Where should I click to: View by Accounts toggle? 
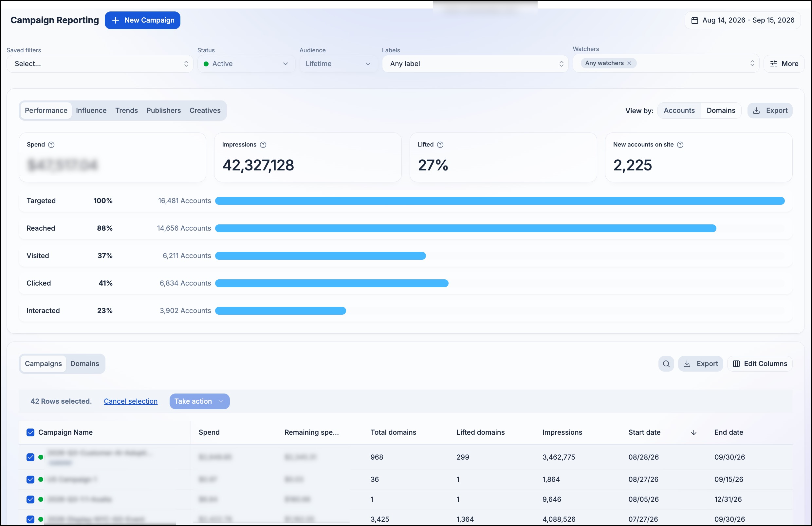679,111
